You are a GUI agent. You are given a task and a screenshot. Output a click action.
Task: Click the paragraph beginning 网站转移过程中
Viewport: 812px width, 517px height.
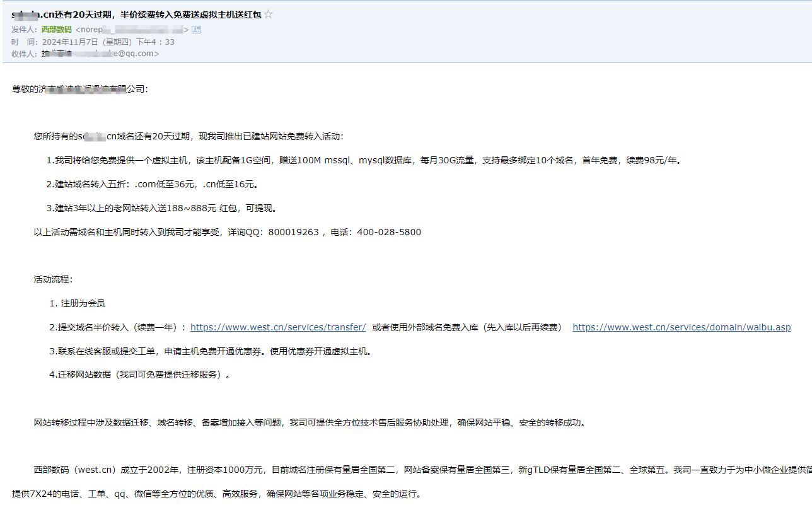click(311, 422)
